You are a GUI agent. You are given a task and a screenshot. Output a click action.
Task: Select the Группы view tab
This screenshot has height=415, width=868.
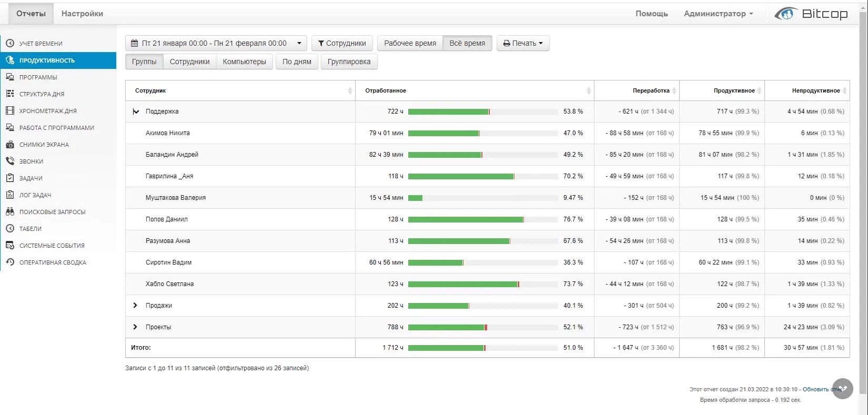[x=144, y=62]
